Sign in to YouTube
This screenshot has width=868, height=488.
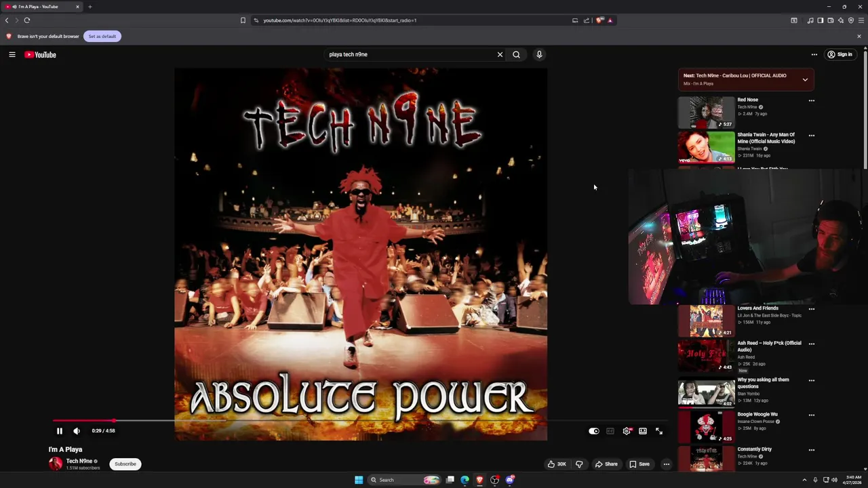[840, 54]
